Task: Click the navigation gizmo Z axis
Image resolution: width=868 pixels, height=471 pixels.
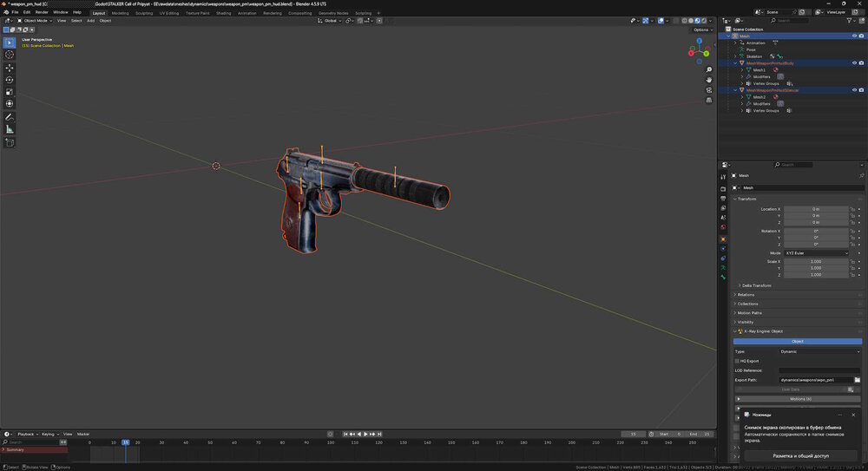Action: point(699,41)
